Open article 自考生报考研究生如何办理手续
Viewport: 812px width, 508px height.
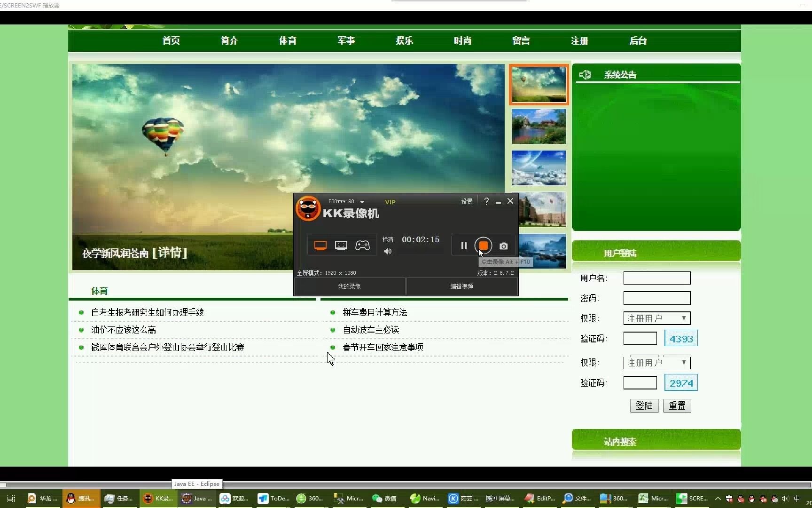click(x=148, y=312)
